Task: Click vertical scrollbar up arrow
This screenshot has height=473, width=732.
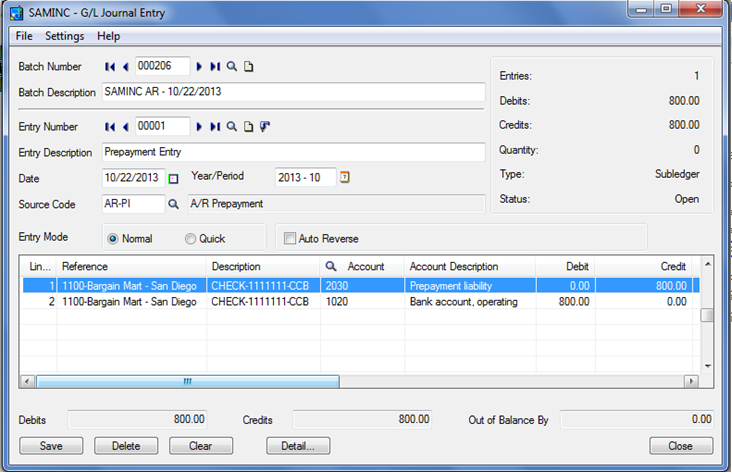Action: (707, 264)
